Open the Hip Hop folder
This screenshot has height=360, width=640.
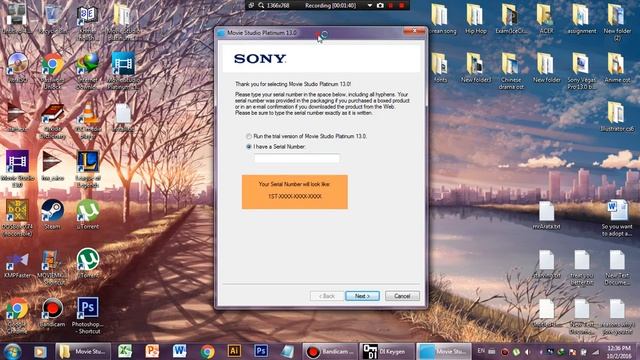point(476,18)
